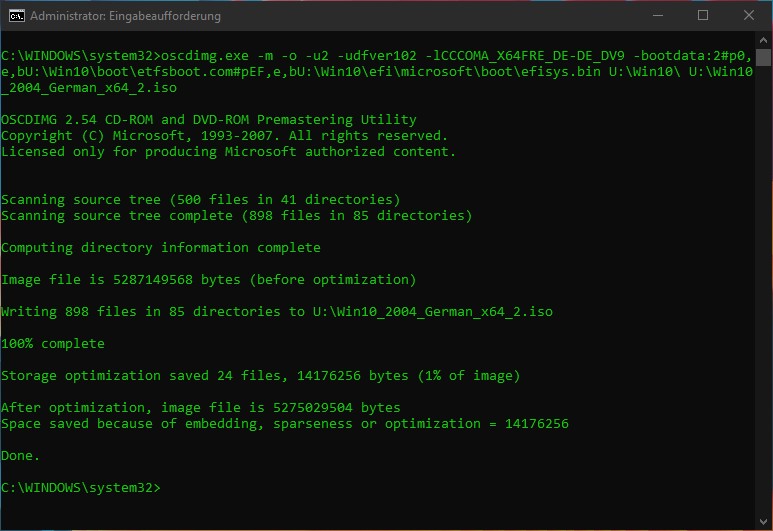Open the command prompt system menu icon
The width and height of the screenshot is (773, 531).
pos(16,16)
